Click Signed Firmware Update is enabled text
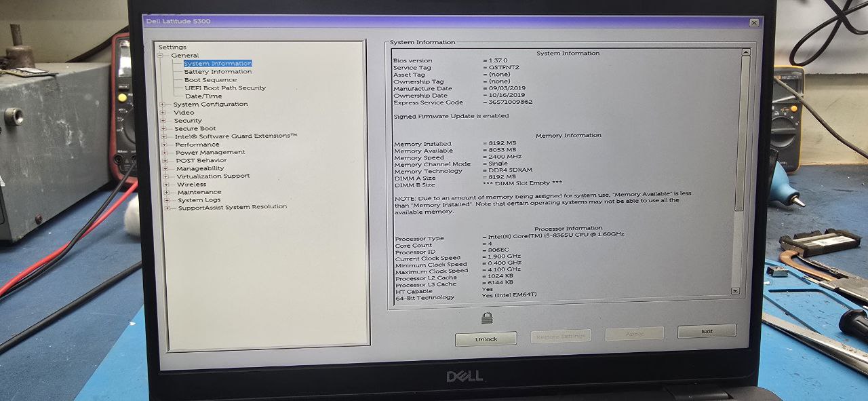The width and height of the screenshot is (868, 401). (x=451, y=116)
